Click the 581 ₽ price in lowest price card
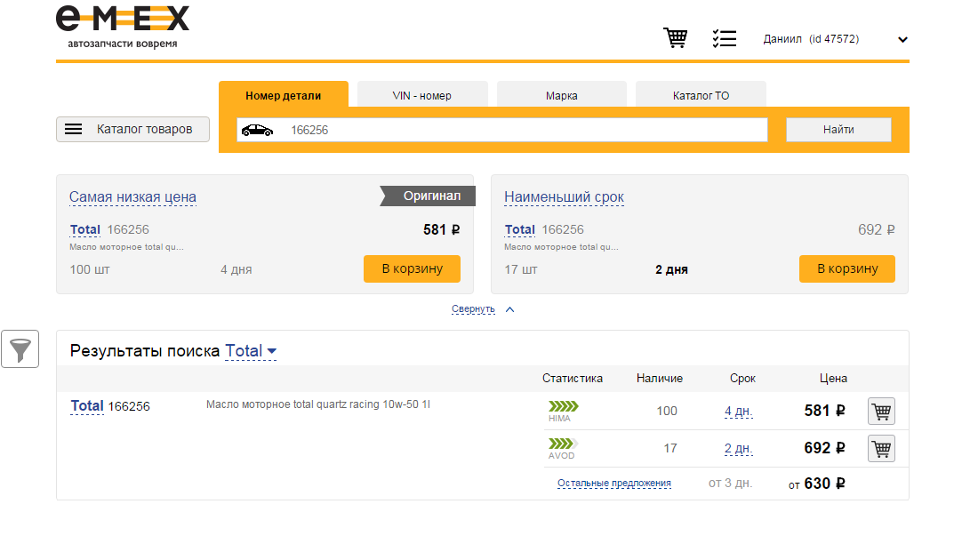 pyautogui.click(x=441, y=229)
